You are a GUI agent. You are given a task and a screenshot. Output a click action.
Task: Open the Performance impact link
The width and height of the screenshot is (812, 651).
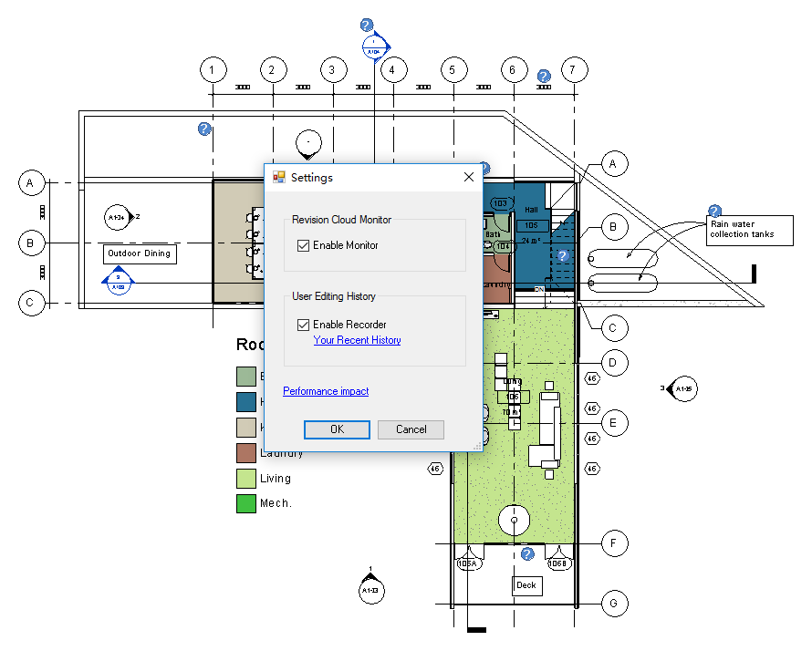coord(326,391)
